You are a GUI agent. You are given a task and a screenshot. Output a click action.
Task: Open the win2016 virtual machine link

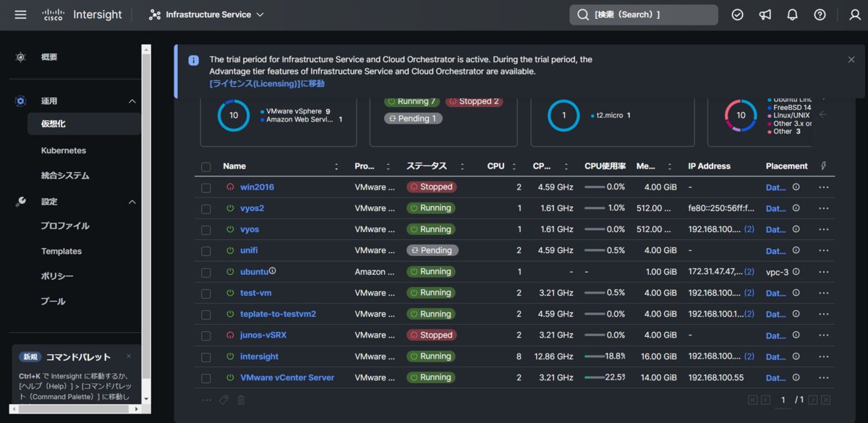click(x=257, y=187)
